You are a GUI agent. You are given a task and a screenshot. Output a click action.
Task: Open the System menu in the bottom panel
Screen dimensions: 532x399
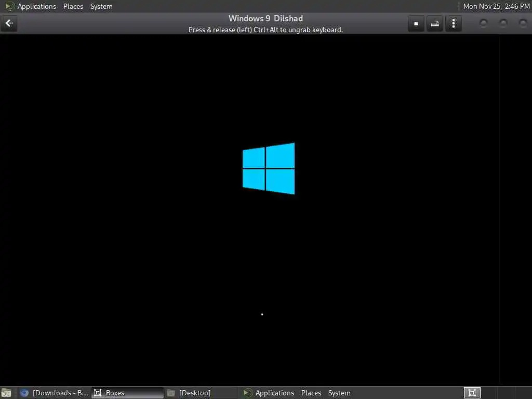[x=339, y=393]
